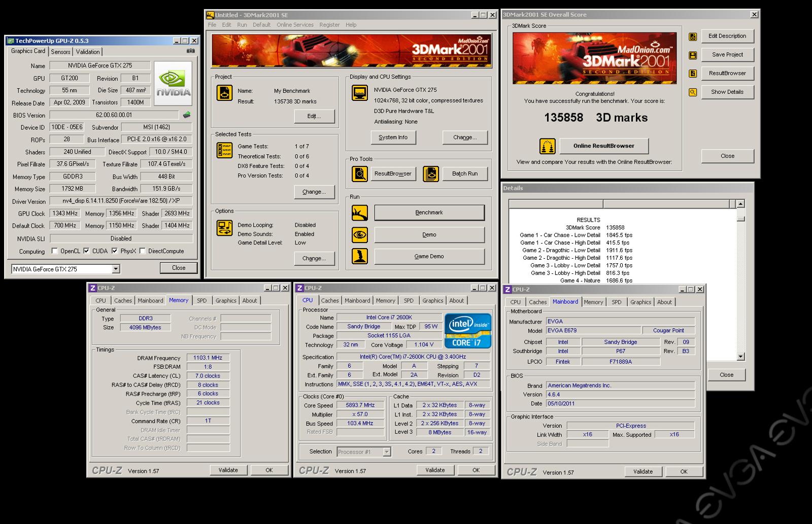Click Validate in the Memory CPU-Z window
Screen dimensions: 812x524
[x=228, y=470]
